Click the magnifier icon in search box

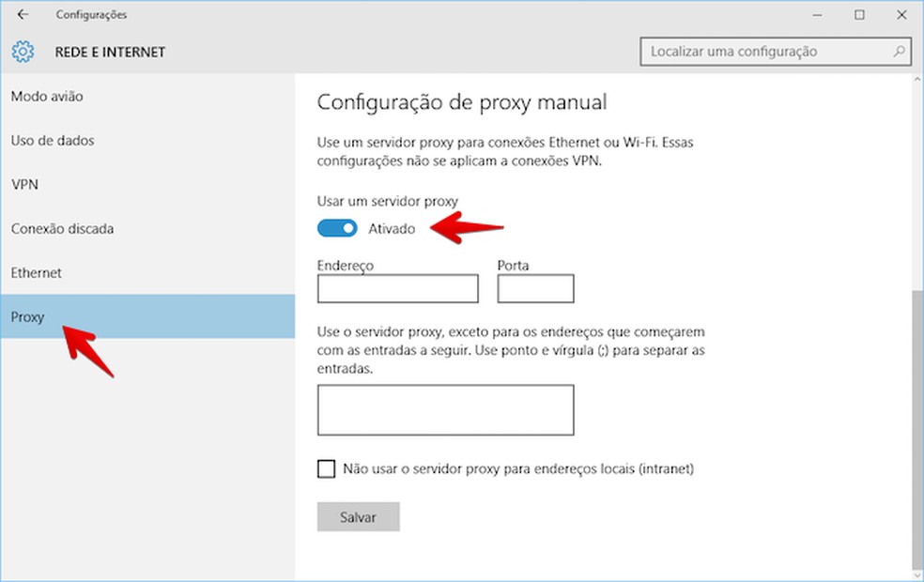(x=897, y=52)
